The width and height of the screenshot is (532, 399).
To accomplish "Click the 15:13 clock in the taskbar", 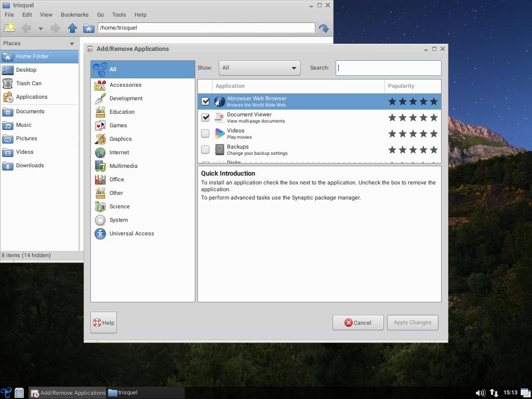I will point(510,393).
